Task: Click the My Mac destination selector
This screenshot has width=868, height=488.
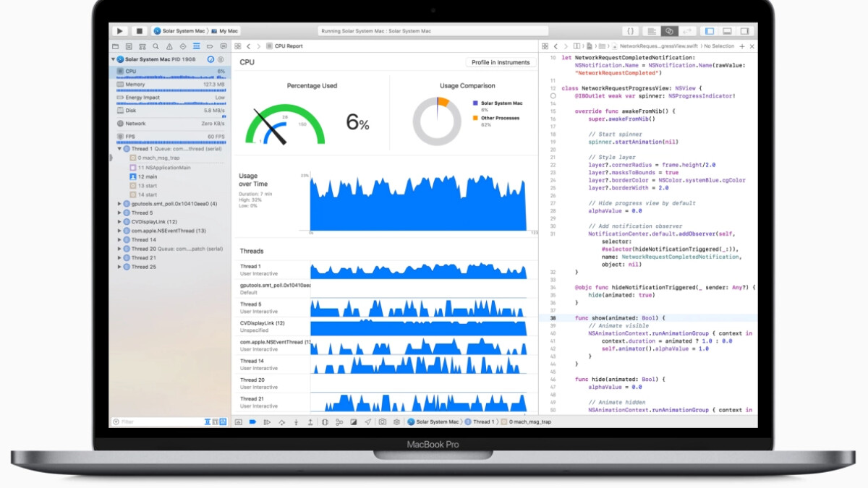Action: 229,31
